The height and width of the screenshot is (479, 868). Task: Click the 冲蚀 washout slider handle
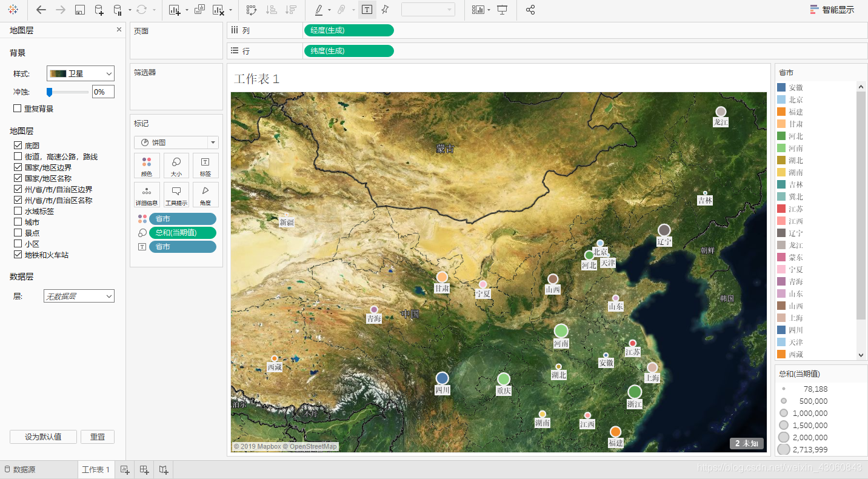click(50, 92)
